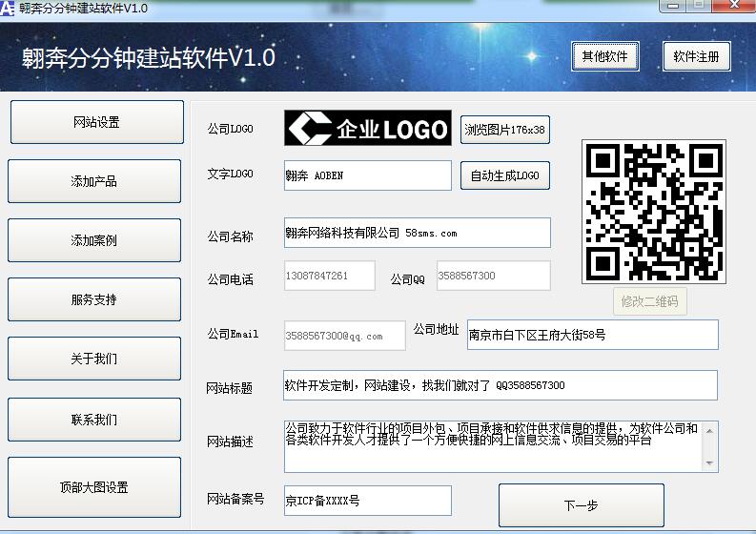Focus the 网站标题 input field
Viewport: 756px width, 534px height.
[x=500, y=385]
